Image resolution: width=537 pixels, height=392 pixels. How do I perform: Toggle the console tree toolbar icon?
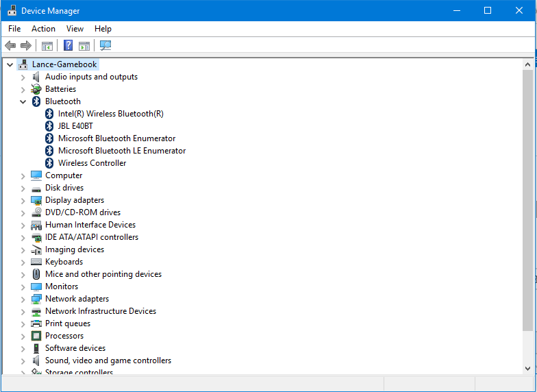(x=47, y=45)
